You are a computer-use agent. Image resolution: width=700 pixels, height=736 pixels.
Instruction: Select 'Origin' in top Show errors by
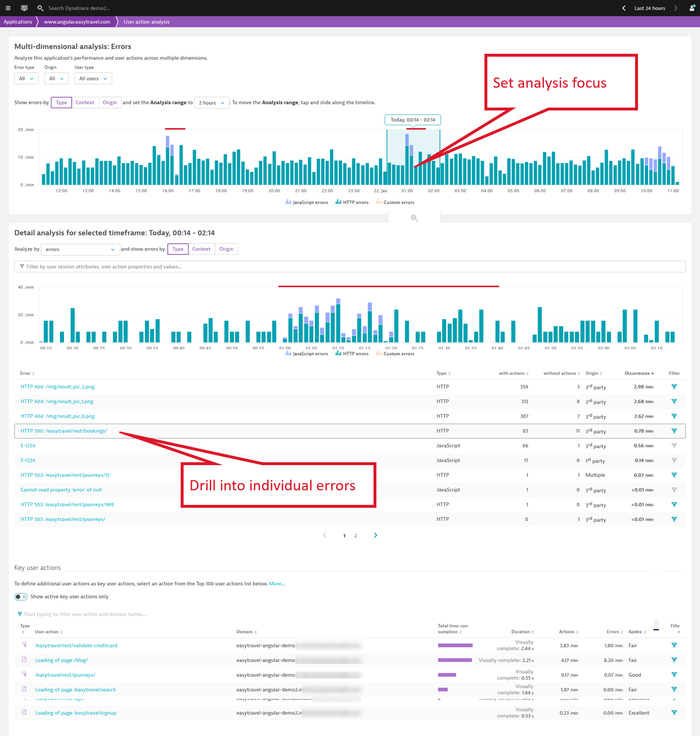(110, 103)
